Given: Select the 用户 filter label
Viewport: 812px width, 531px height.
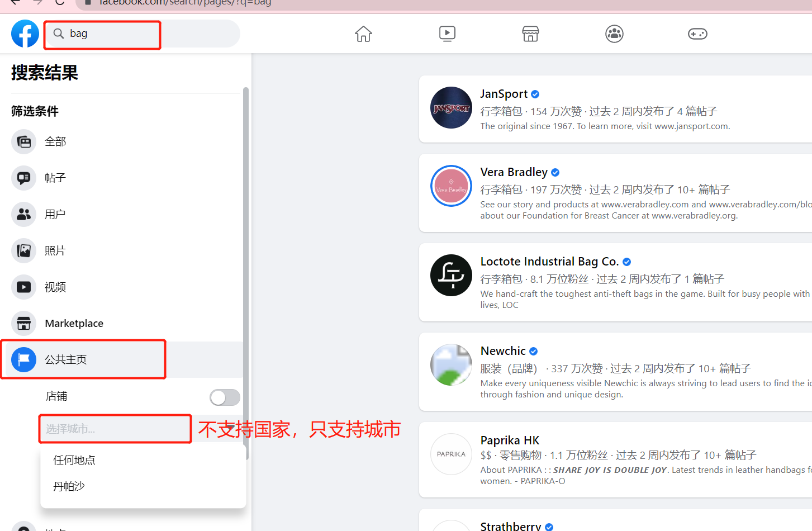Looking at the screenshot, I should [x=55, y=215].
